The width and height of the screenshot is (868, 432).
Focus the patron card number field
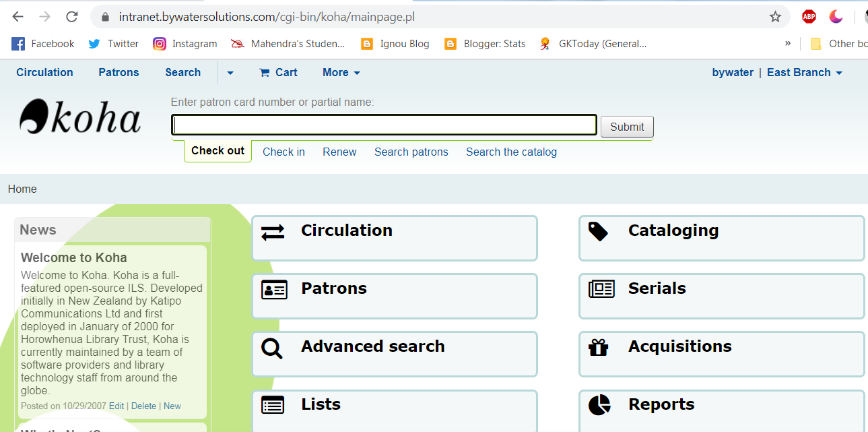point(384,125)
